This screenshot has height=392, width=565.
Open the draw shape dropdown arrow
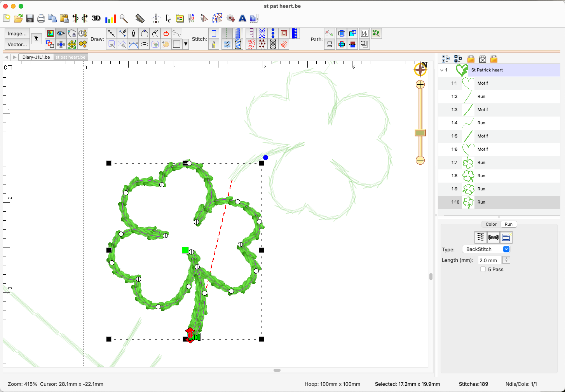[186, 44]
